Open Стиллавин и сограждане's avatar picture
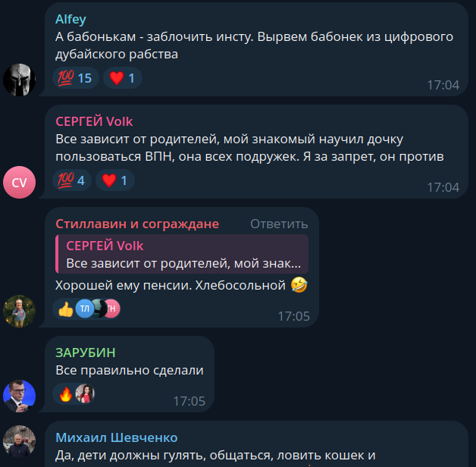The height and width of the screenshot is (467, 476). pyautogui.click(x=20, y=311)
